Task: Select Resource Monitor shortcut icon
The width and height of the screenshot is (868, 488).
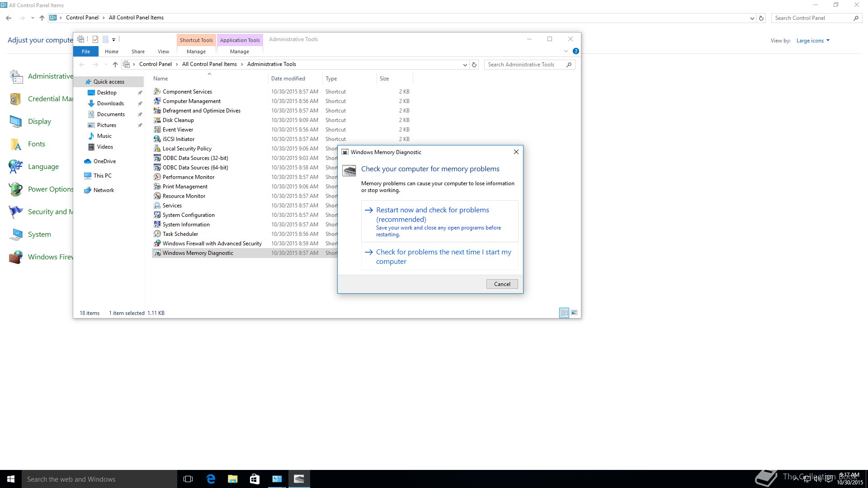Action: point(157,196)
